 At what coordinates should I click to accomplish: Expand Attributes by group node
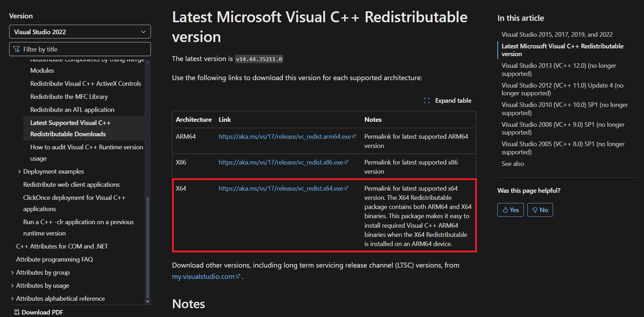coord(12,273)
